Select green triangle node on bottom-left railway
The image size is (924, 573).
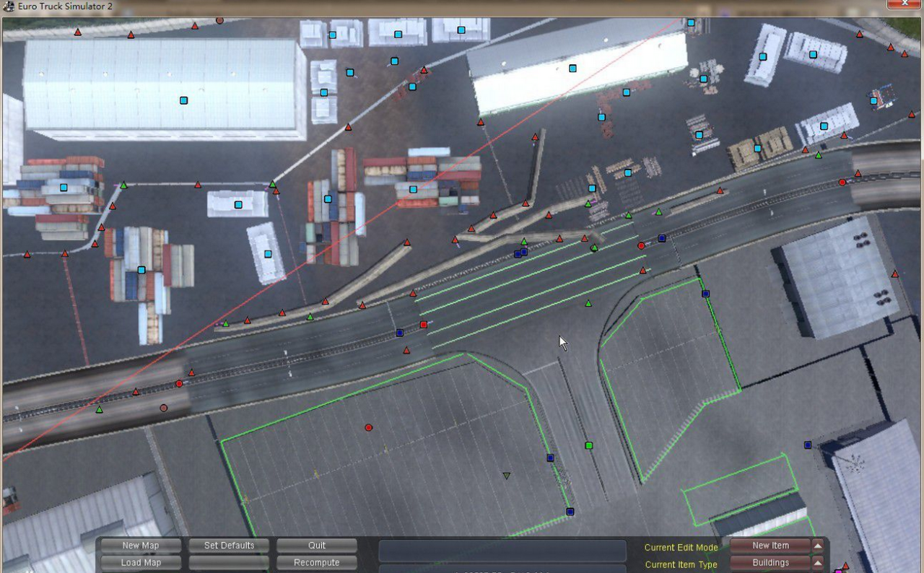[99, 410]
